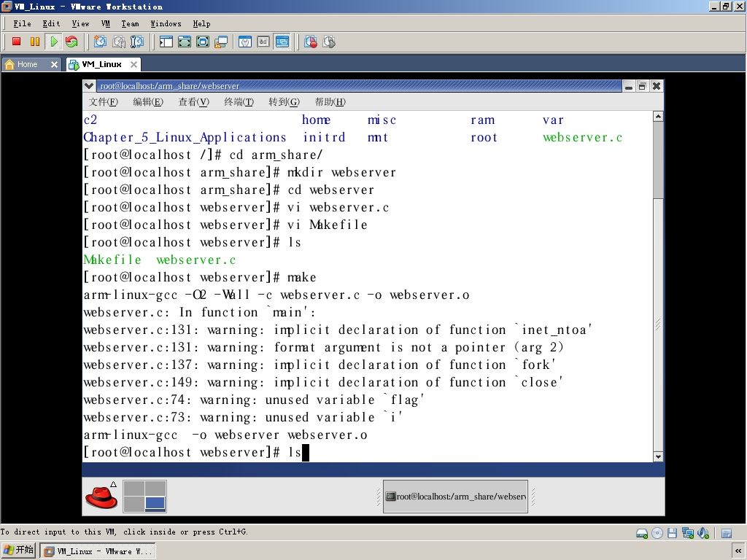The height and width of the screenshot is (560, 747).
Task: Open the VM menu
Action: tap(105, 23)
